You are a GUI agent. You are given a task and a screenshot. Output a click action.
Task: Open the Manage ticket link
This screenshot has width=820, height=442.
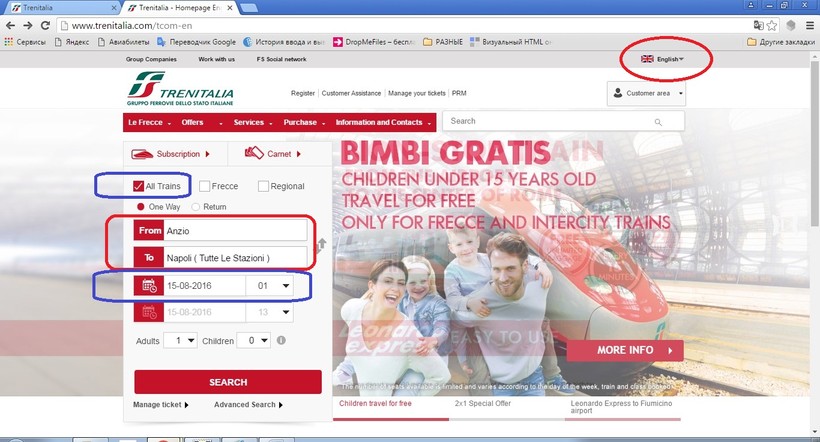pos(161,405)
